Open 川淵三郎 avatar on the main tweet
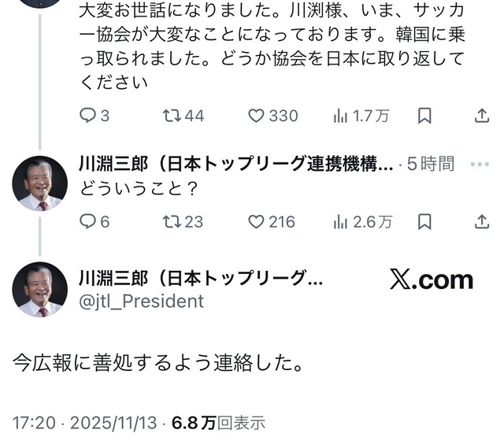Screen dimensions: 504x448 (x=40, y=290)
